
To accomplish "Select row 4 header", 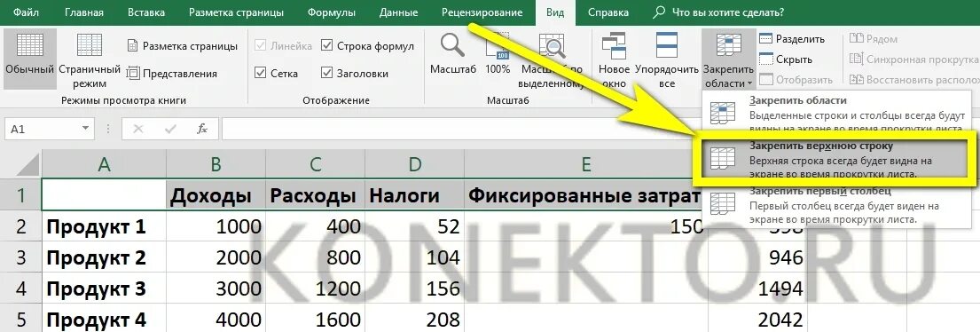I will [20, 288].
